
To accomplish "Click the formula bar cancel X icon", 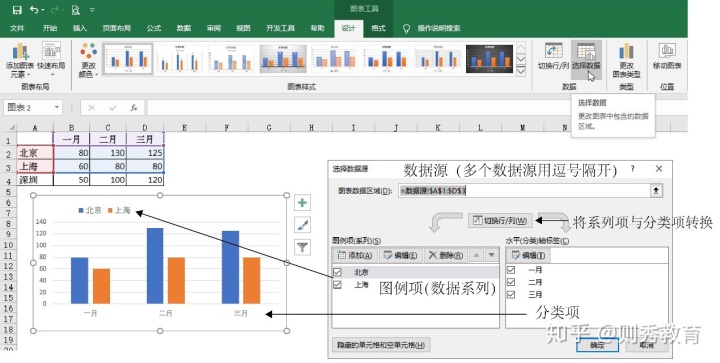I will click(91, 107).
